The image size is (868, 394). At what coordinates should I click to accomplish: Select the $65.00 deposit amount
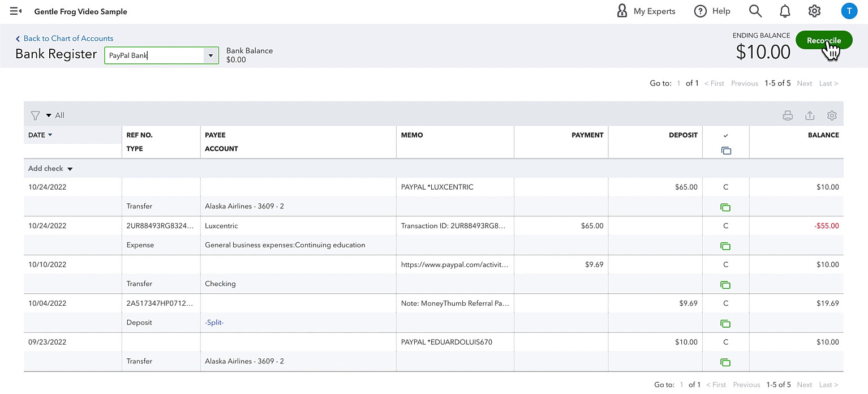coord(686,187)
